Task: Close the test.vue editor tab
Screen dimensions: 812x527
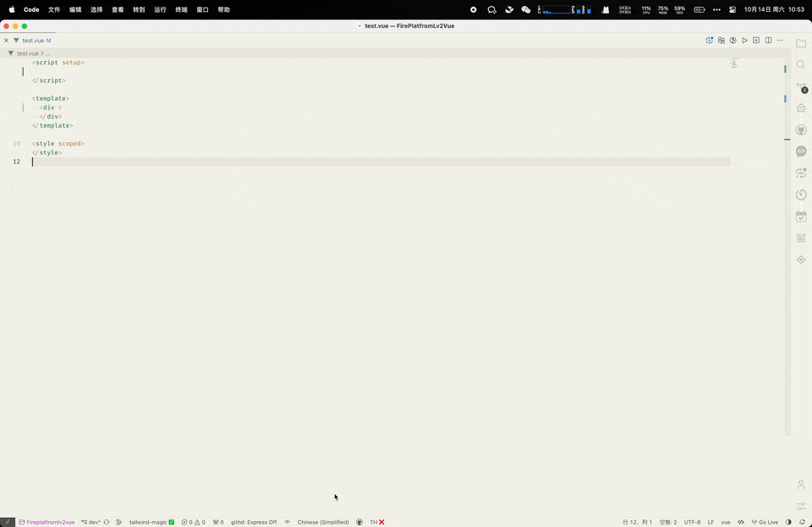Action: (6, 41)
